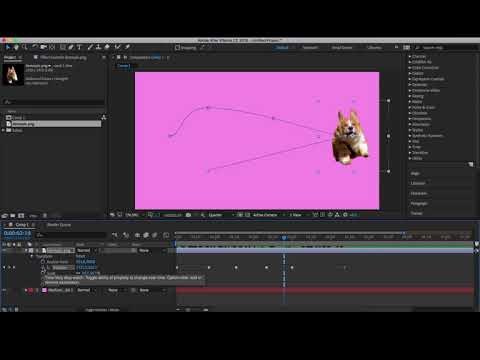The height and width of the screenshot is (360, 480).
Task: Open the composition mini-flowchart icon
Action: 115,235
